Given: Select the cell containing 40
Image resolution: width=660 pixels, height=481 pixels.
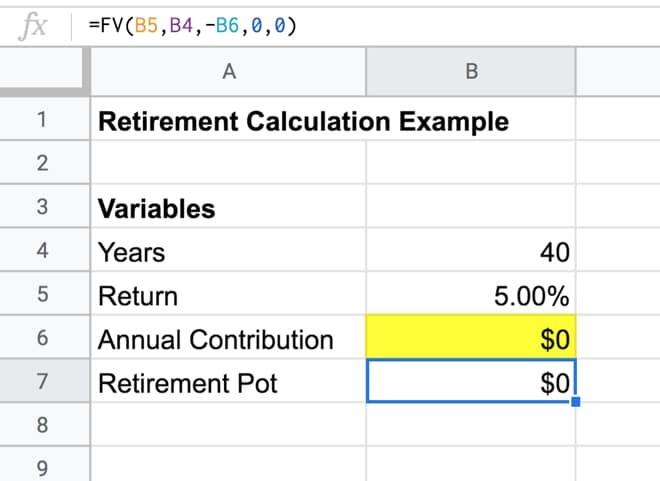Looking at the screenshot, I should point(471,252).
